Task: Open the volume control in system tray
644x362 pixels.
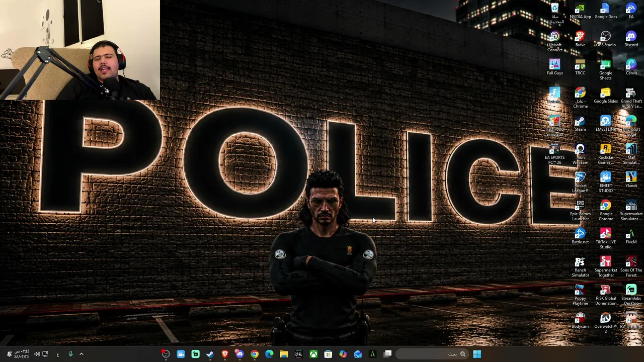Action: 37,354
